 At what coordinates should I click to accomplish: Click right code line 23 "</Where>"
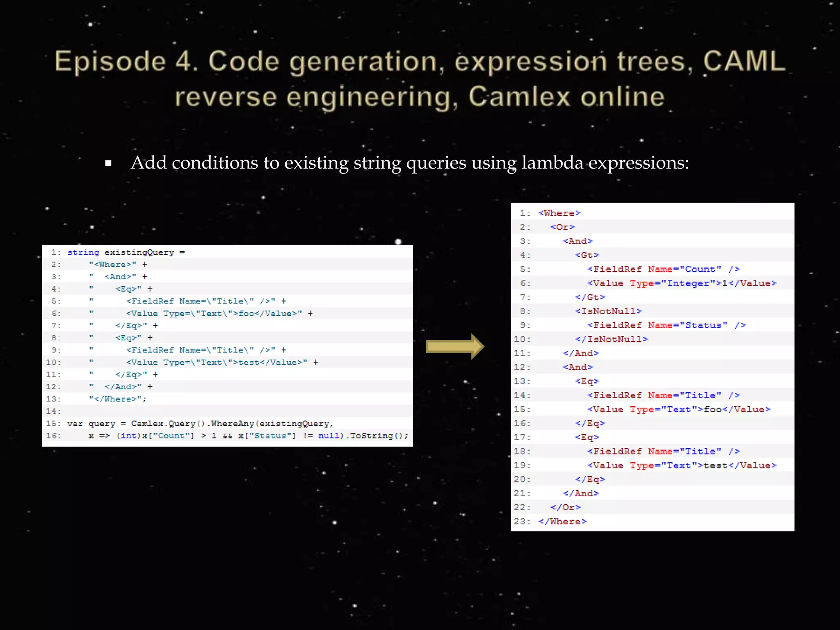[563, 521]
